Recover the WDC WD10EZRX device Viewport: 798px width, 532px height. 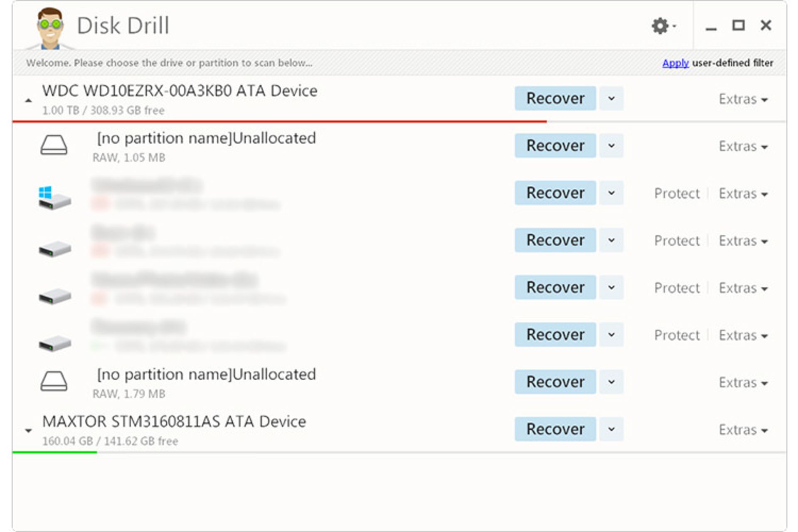point(555,99)
